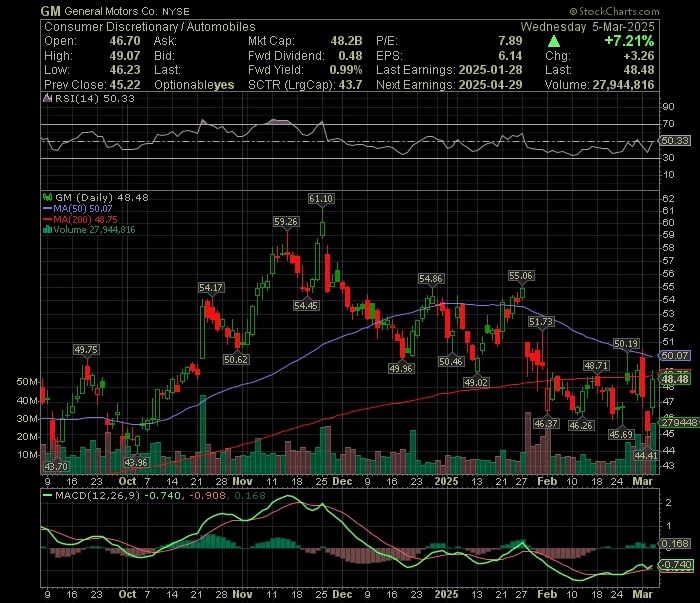Click the Volume 27,944,816 header value
This screenshot has width=700, height=603.
pos(623,85)
